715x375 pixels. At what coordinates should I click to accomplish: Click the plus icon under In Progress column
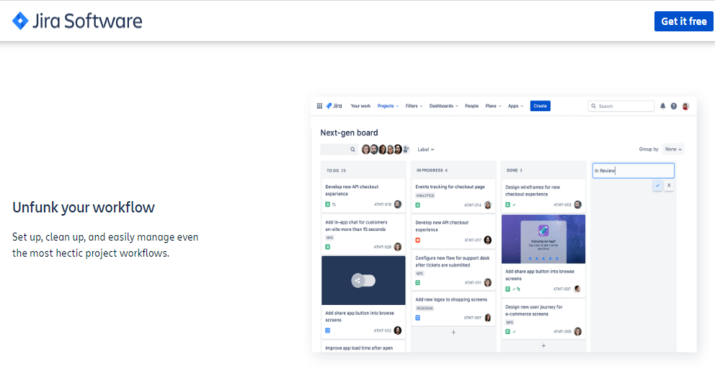click(x=453, y=332)
